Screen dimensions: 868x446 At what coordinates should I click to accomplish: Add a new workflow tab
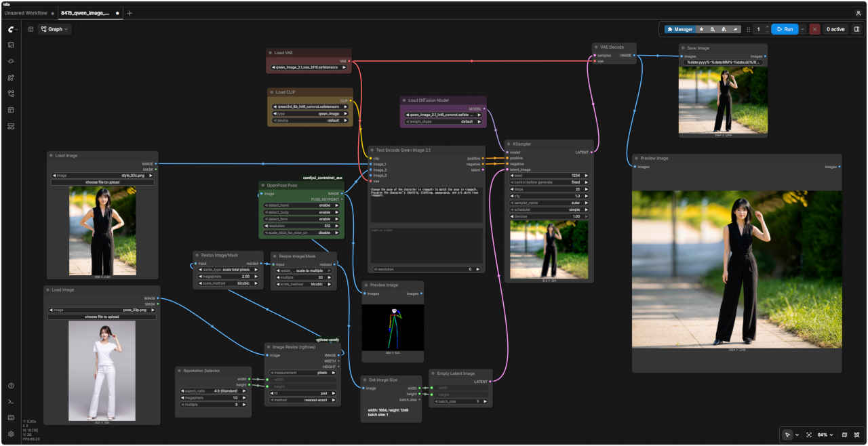(130, 13)
